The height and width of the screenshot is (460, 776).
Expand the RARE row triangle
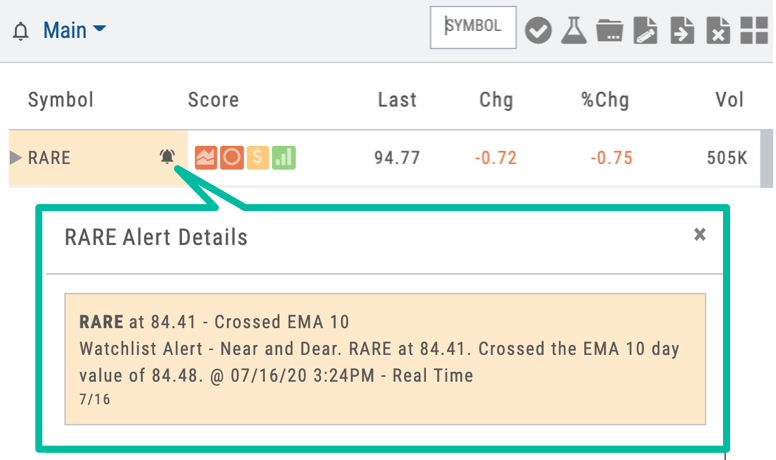[15, 157]
